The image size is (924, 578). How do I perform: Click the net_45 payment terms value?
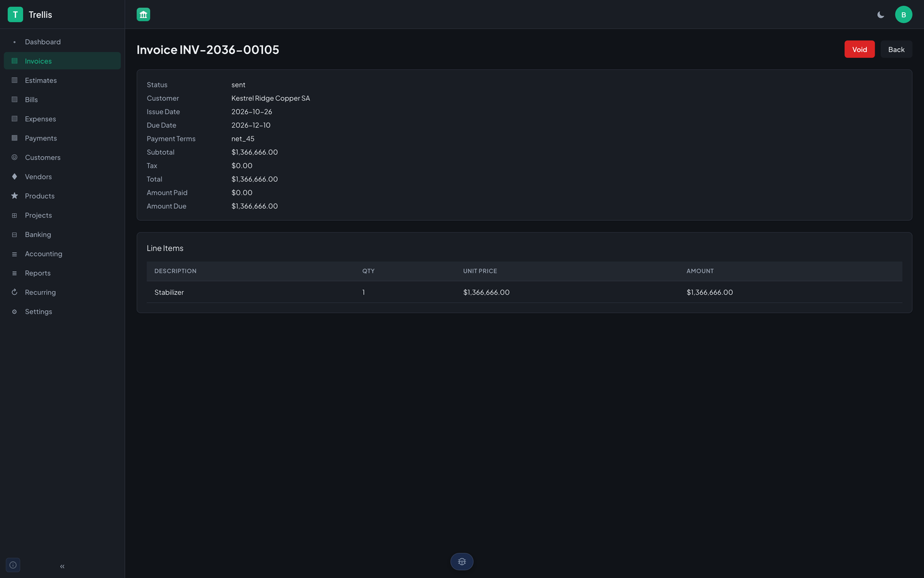click(x=243, y=139)
